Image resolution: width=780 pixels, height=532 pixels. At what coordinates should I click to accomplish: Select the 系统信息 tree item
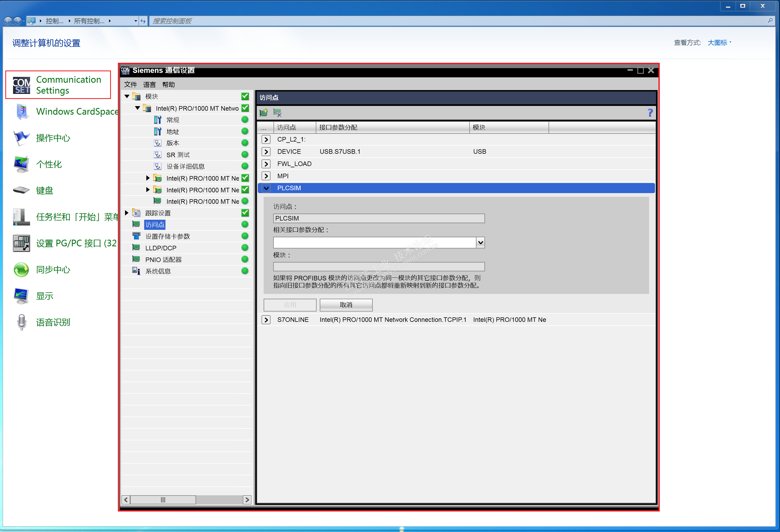click(158, 271)
